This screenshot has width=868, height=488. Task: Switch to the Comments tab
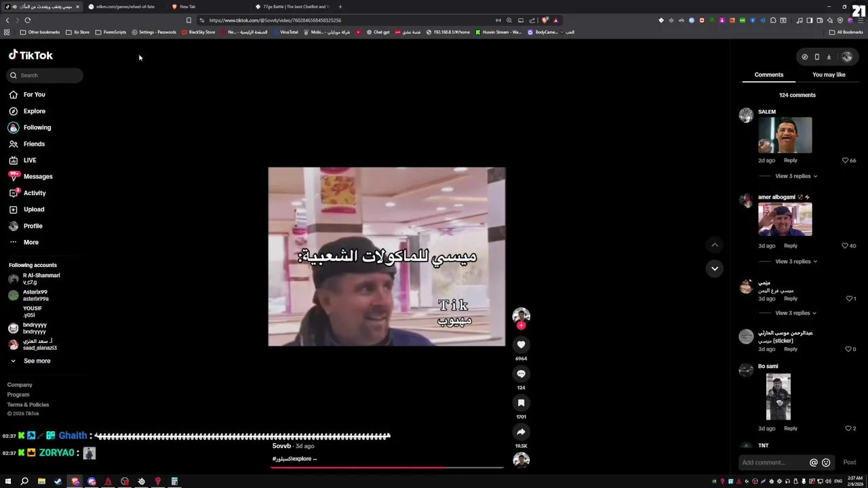coord(768,75)
